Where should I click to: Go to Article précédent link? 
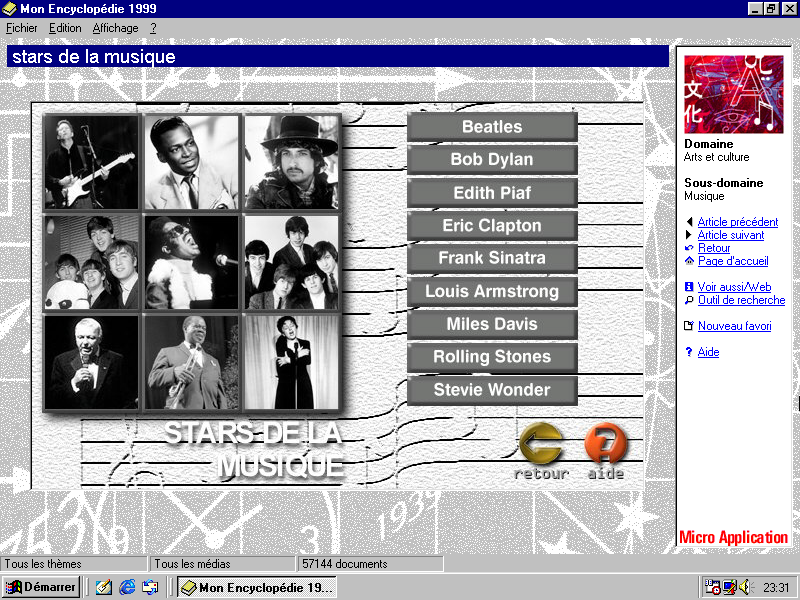[x=738, y=222]
